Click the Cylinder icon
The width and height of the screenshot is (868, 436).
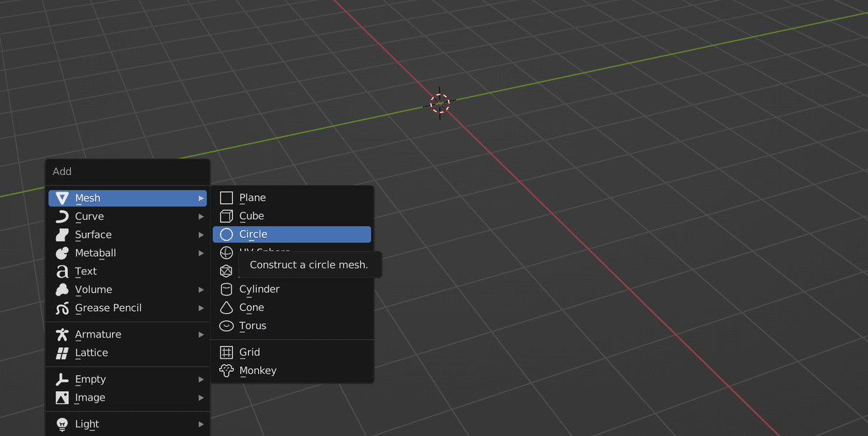coord(226,289)
